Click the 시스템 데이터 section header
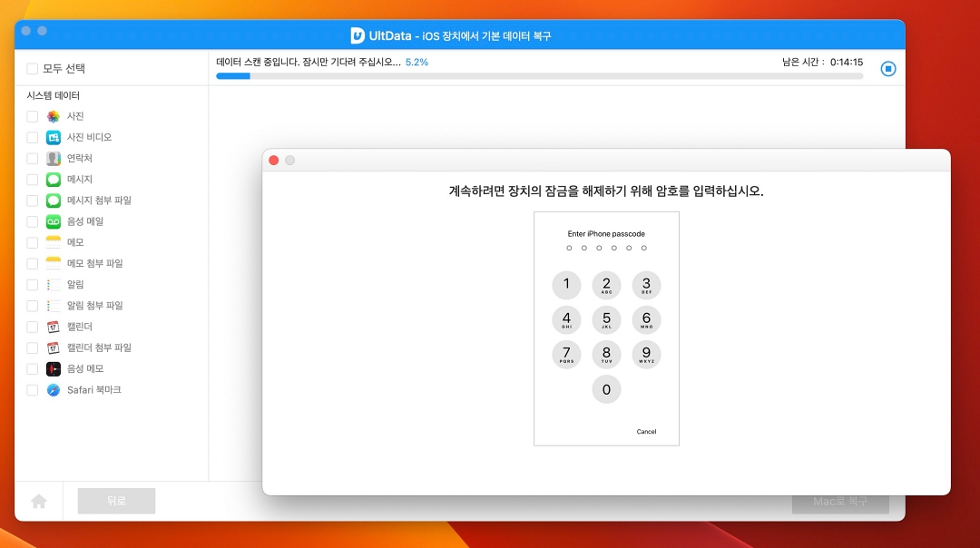Image resolution: width=980 pixels, height=548 pixels. click(x=54, y=95)
